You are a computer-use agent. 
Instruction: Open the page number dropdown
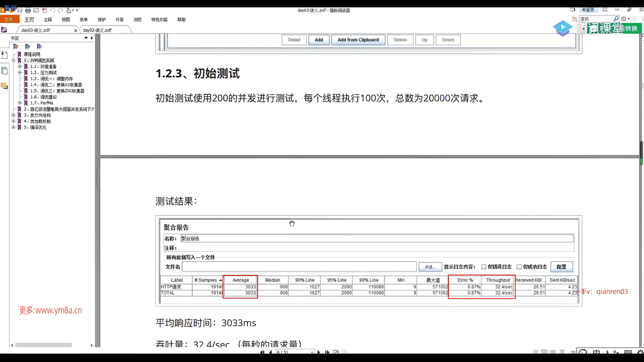tap(312, 352)
